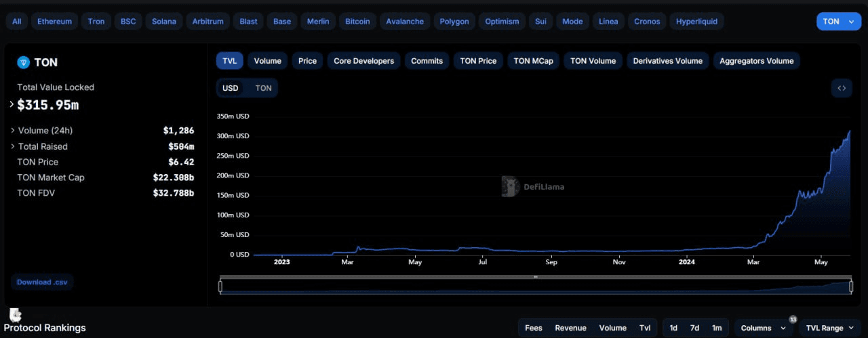Choose the Avalanche chain

coord(405,22)
